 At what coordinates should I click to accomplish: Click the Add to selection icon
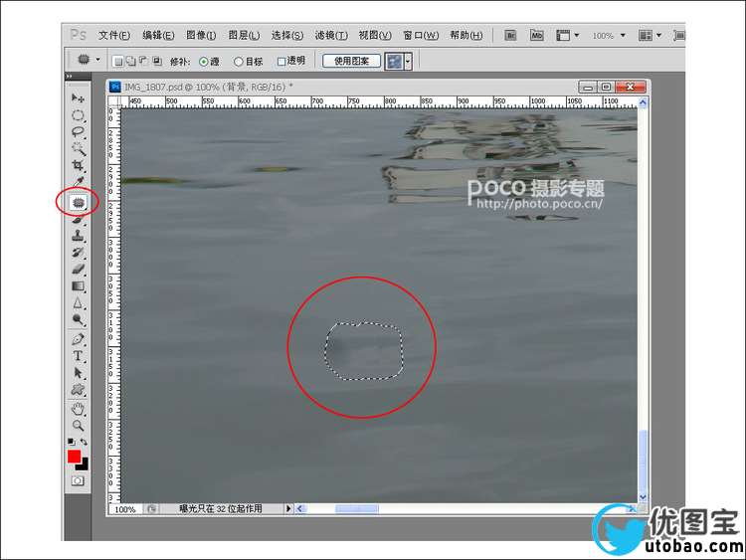click(x=131, y=61)
